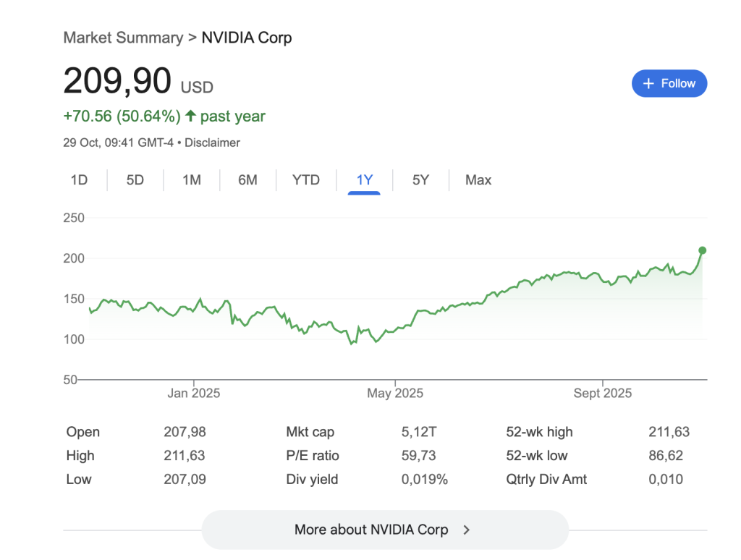This screenshot has width=741, height=560.
Task: Click the chevron on More about NVIDIA Corp
Action: pyautogui.click(x=467, y=530)
